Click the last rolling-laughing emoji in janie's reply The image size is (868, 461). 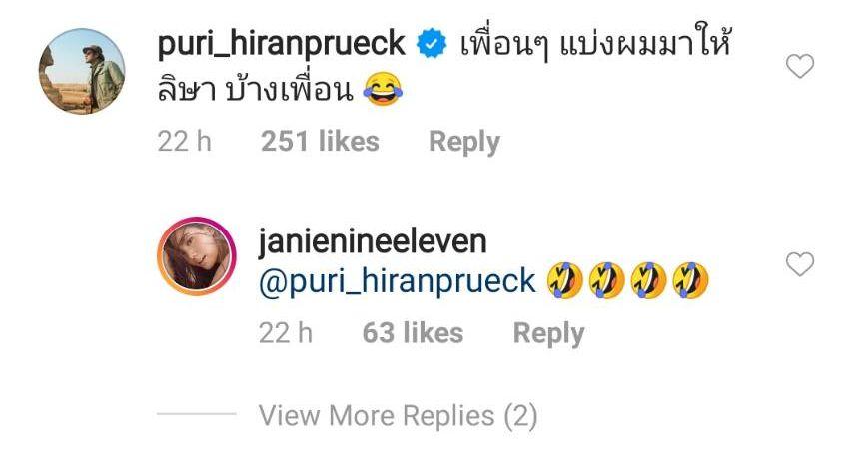(x=691, y=280)
